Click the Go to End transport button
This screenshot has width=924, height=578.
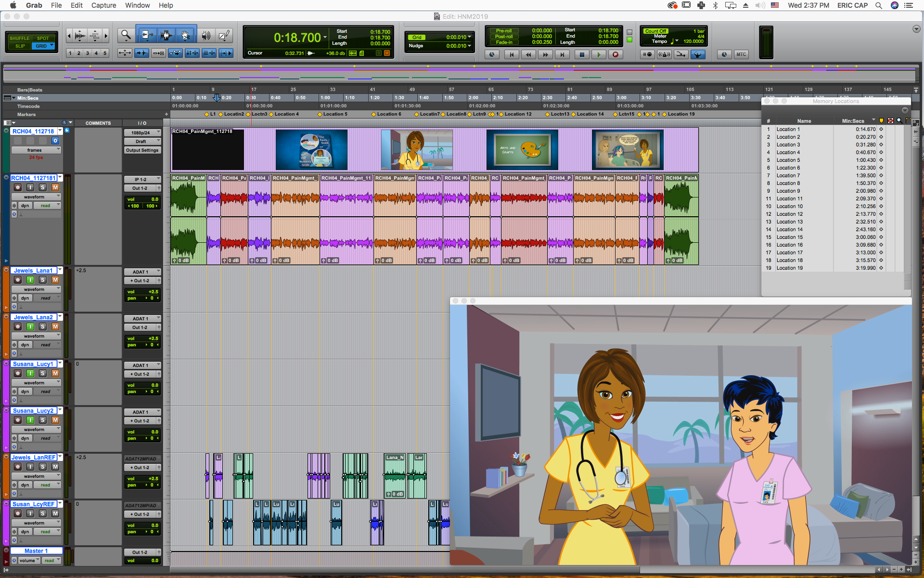562,54
